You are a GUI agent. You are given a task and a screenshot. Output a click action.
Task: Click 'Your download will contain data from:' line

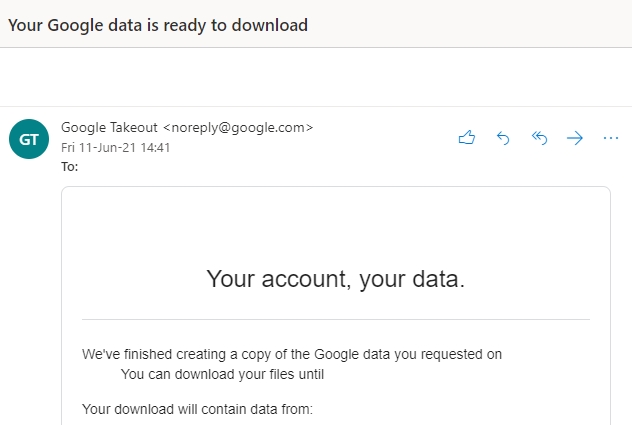coord(197,409)
